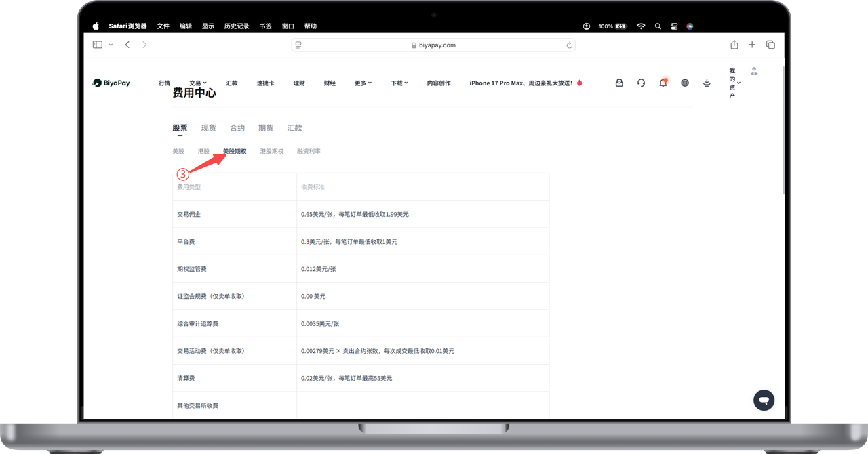Open the live chat bubble widget
Screen dimensions: 868x454
[x=764, y=400]
